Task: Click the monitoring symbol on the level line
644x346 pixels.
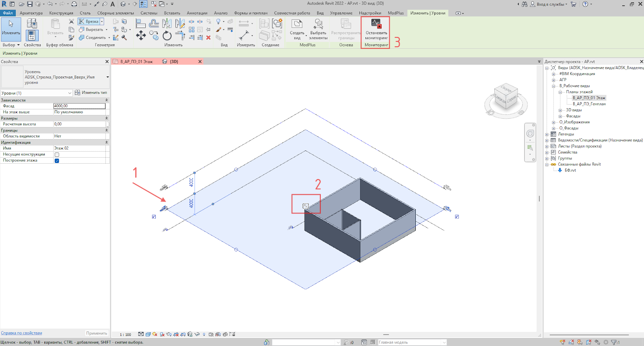Action: tap(305, 206)
